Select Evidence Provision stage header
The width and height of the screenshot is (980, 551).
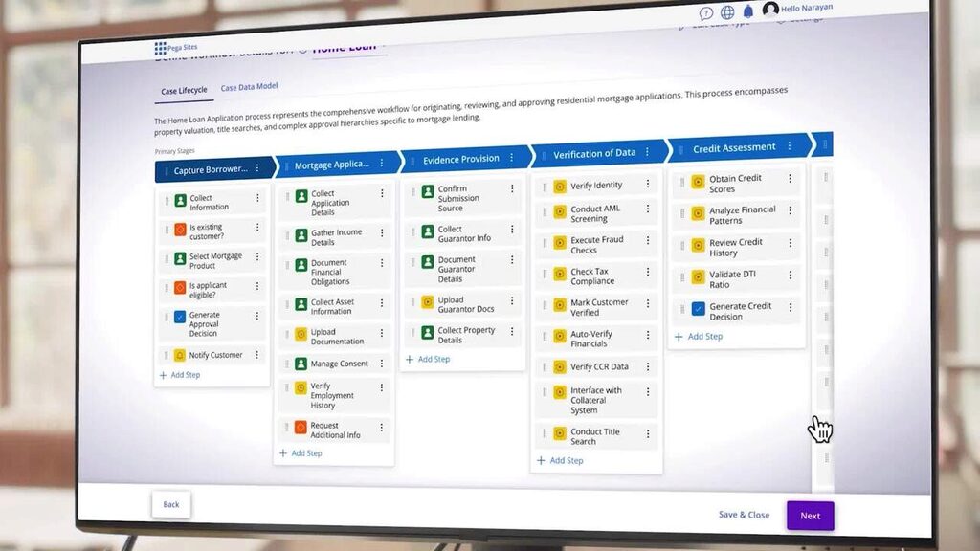pos(466,159)
